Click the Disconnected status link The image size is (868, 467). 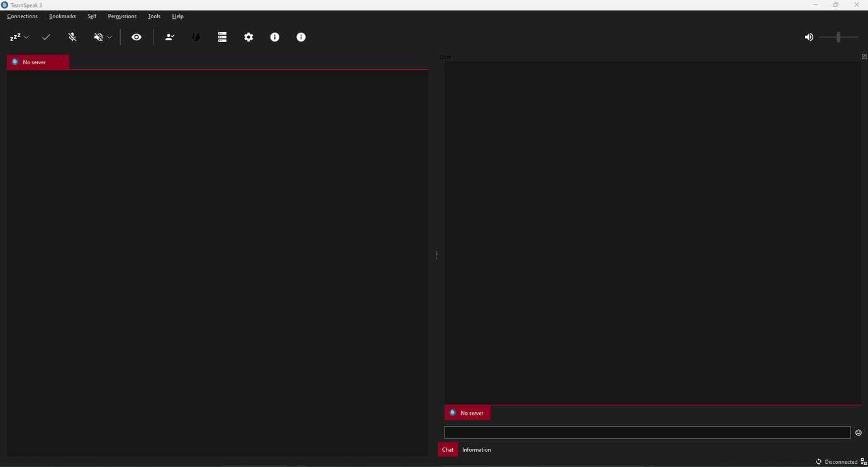point(841,461)
